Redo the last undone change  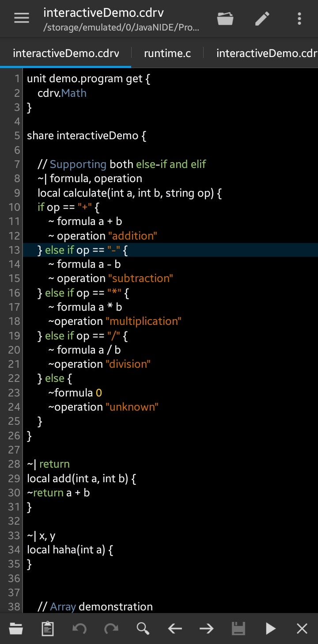(111, 628)
